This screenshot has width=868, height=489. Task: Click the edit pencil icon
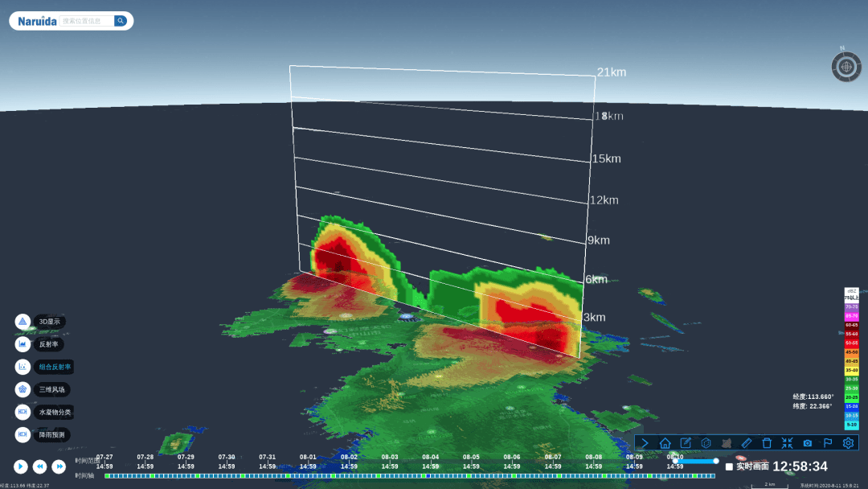[686, 442]
